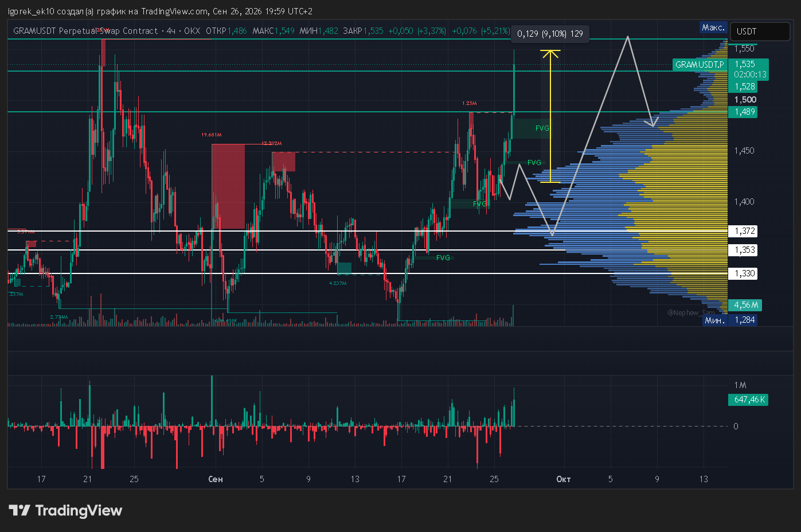Click the GRAMUSDT.P symbol price tag
Viewport: 801px width, 532px height.
point(700,64)
